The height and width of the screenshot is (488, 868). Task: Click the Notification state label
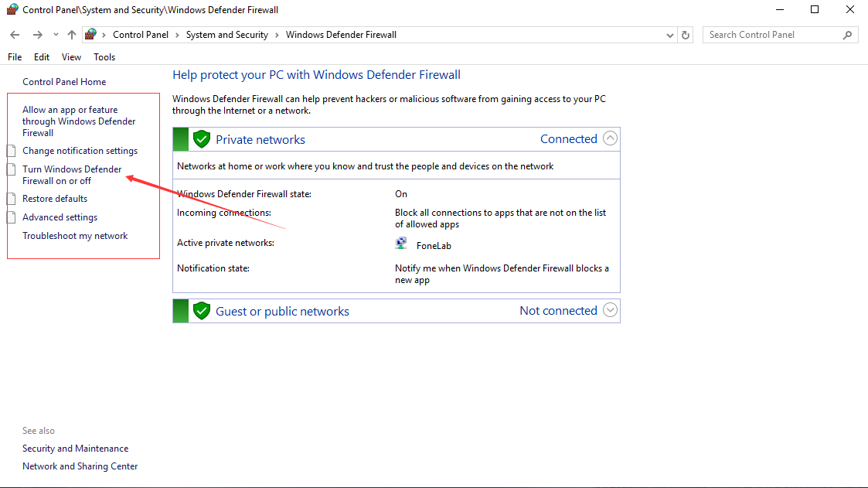213,268
